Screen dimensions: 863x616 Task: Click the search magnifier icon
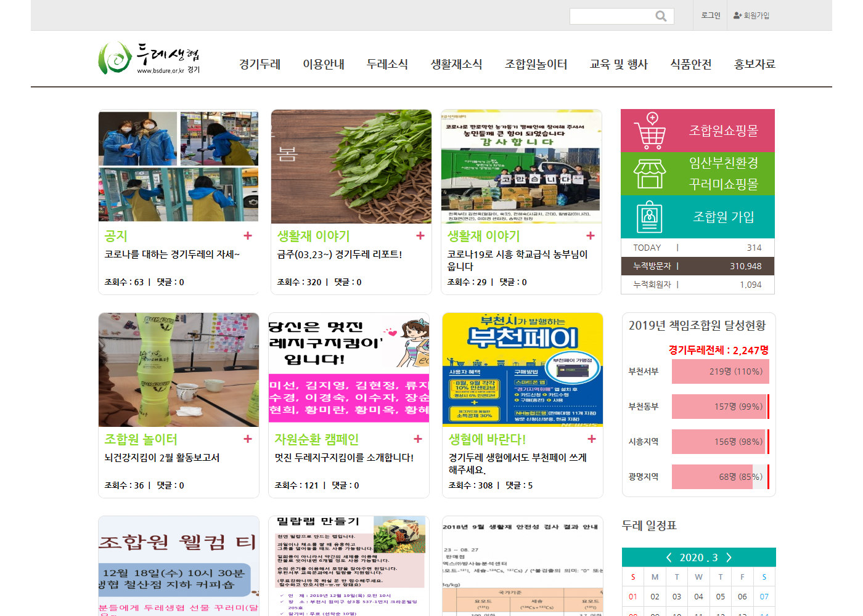[x=661, y=16]
